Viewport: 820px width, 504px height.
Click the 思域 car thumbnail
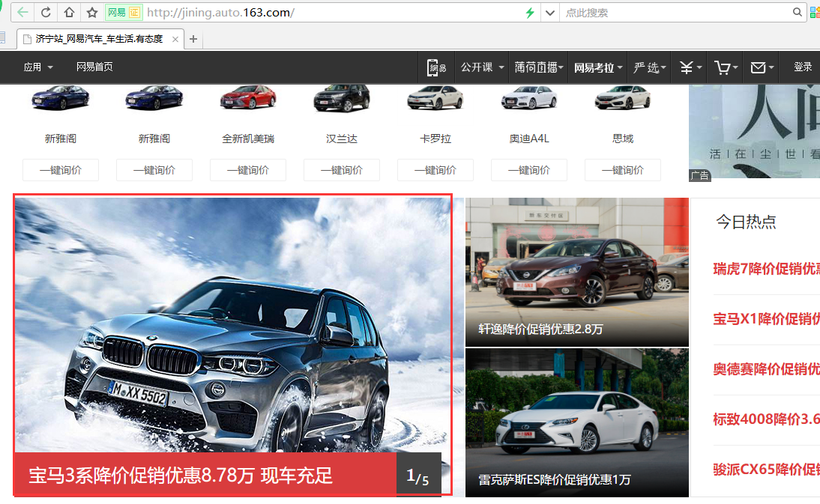(x=622, y=98)
